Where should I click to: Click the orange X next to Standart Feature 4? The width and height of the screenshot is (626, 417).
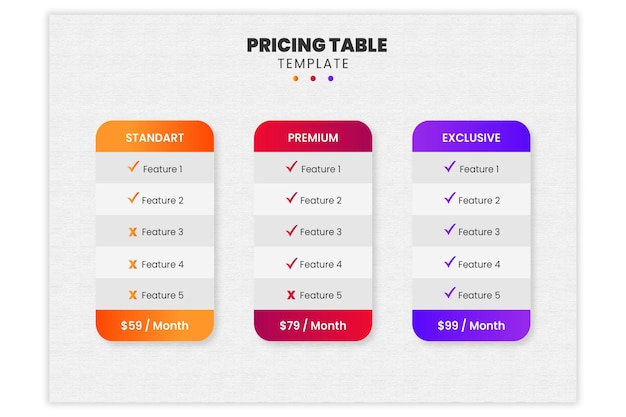click(133, 264)
